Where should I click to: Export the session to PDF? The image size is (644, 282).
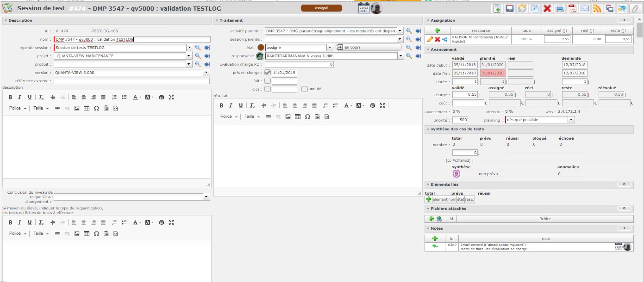point(572,9)
